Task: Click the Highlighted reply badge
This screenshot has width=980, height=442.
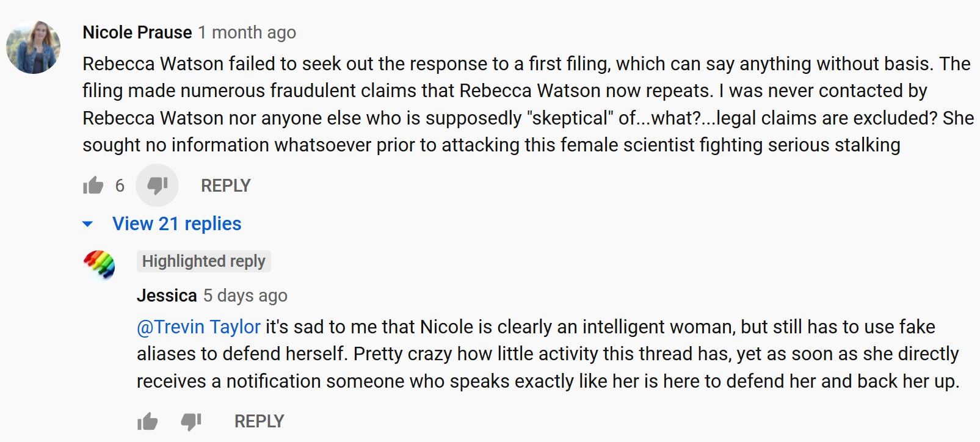Action: [203, 261]
